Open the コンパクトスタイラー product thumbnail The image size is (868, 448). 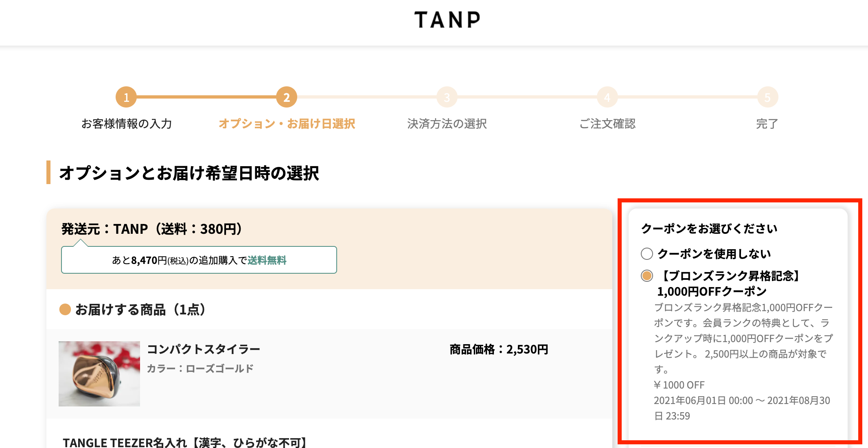tap(99, 373)
